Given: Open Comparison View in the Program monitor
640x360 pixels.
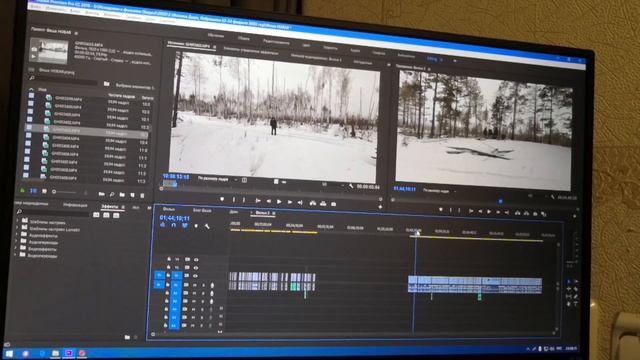Looking at the screenshot, I should pos(544,214).
